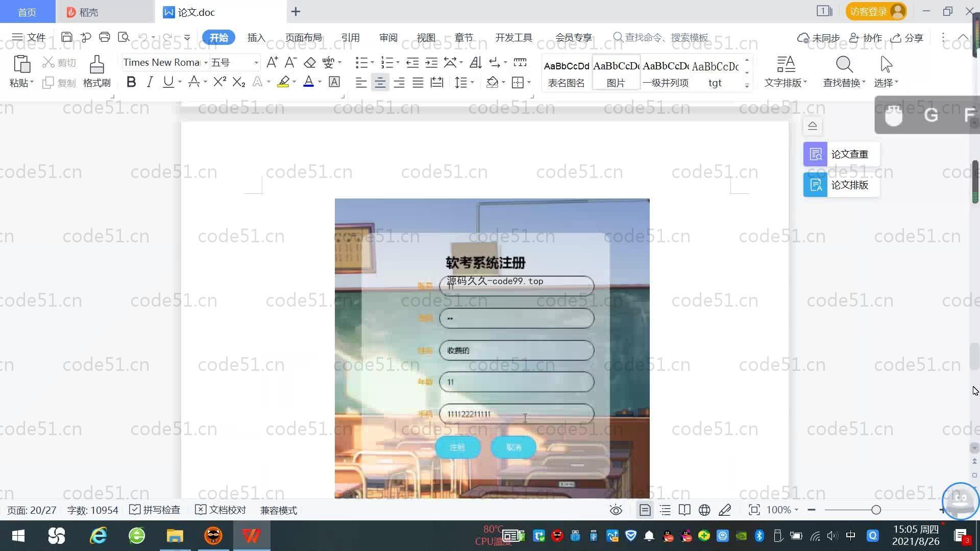Expand line spacing dropdown
This screenshot has width=980, height=551.
click(x=472, y=82)
